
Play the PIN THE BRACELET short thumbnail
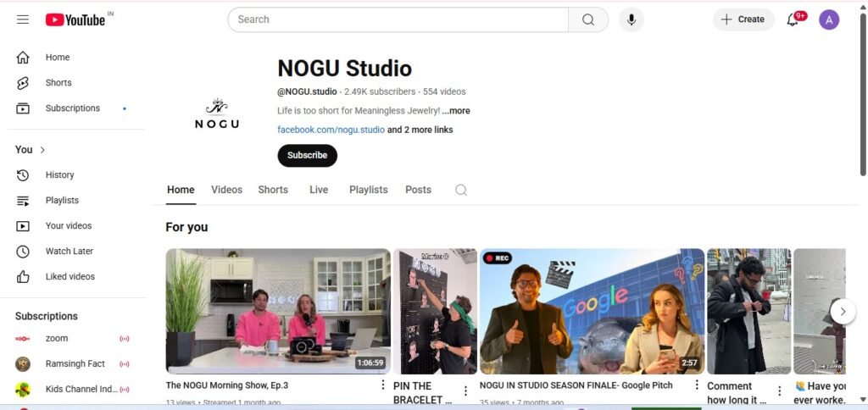[435, 311]
